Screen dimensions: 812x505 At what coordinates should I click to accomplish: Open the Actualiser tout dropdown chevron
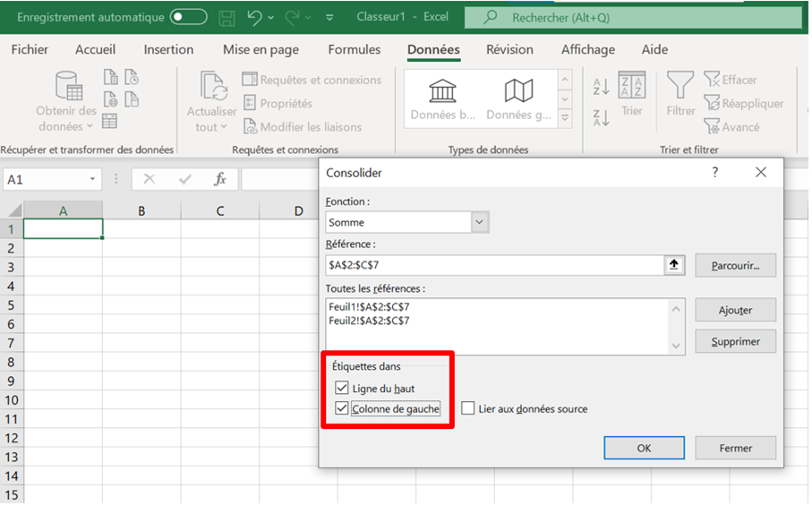[224, 127]
